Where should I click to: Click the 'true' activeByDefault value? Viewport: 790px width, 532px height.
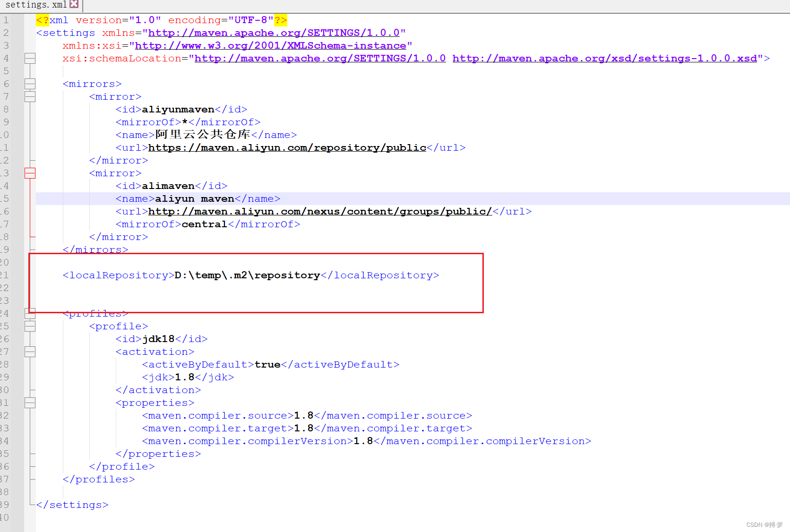pos(267,365)
